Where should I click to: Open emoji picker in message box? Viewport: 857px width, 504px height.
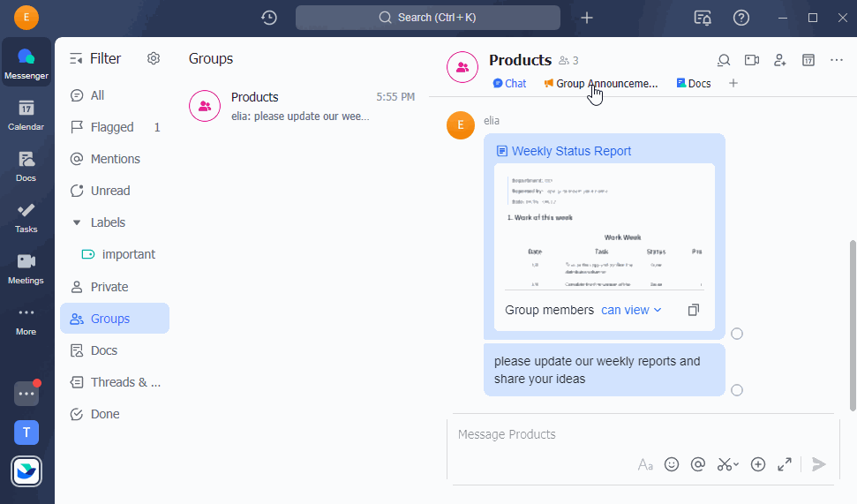672,464
